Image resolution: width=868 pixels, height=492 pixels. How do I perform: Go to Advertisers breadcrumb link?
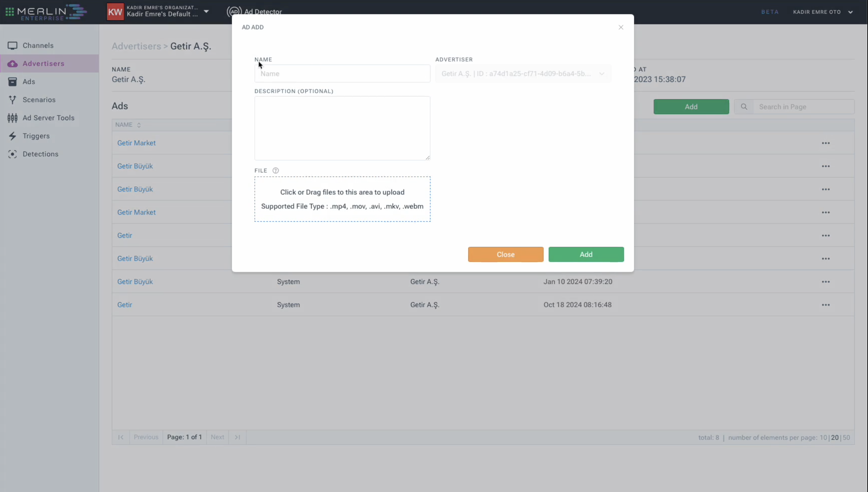[x=136, y=46]
